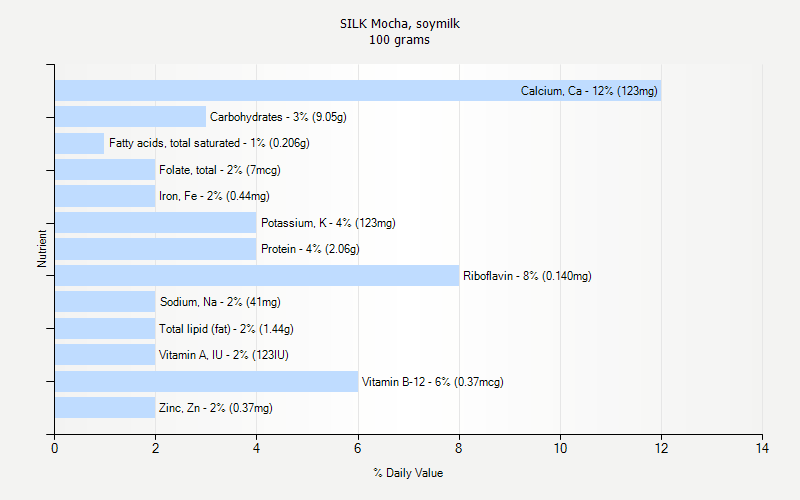Click the Sodium blue bar
The image size is (800, 500).
105,302
